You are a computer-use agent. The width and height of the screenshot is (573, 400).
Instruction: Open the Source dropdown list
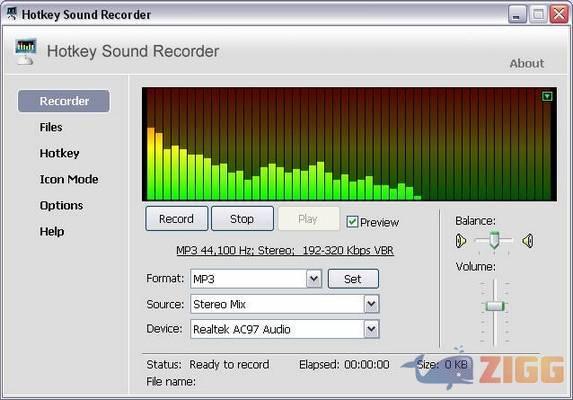[371, 304]
